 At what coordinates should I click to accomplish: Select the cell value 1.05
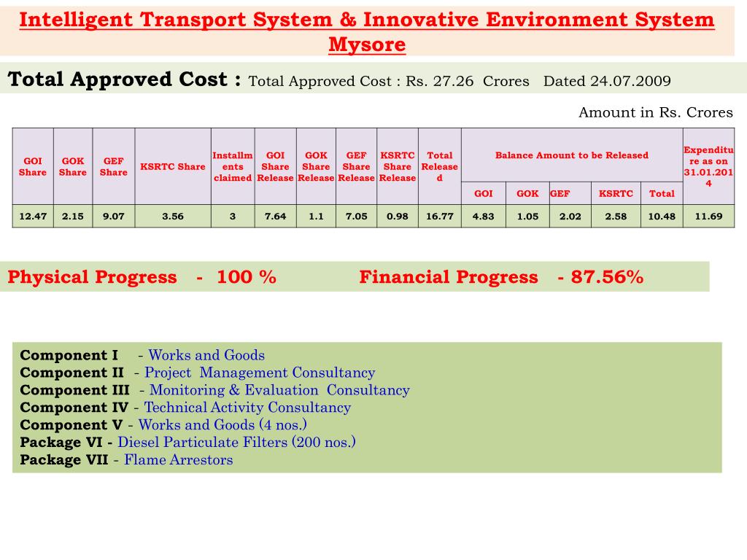[x=527, y=216]
